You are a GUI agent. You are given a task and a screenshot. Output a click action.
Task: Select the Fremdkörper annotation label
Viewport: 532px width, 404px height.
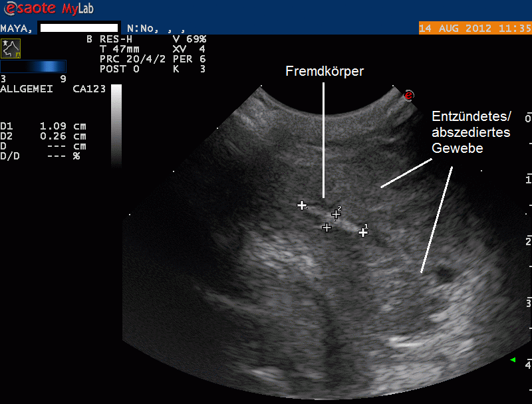pos(325,71)
